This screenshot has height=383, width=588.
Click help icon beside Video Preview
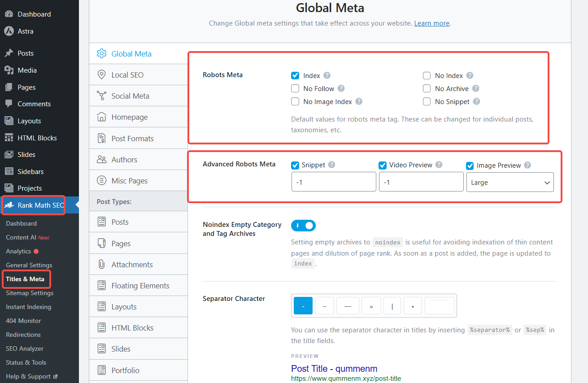tap(439, 165)
